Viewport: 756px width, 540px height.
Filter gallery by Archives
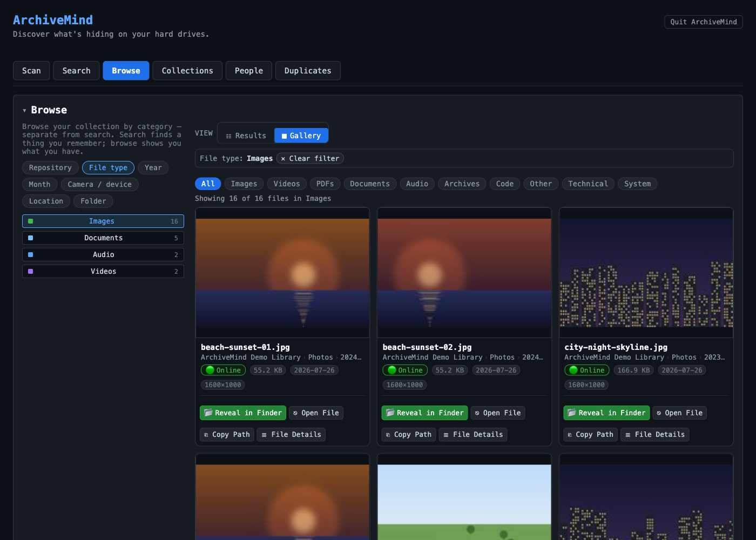[x=462, y=184]
